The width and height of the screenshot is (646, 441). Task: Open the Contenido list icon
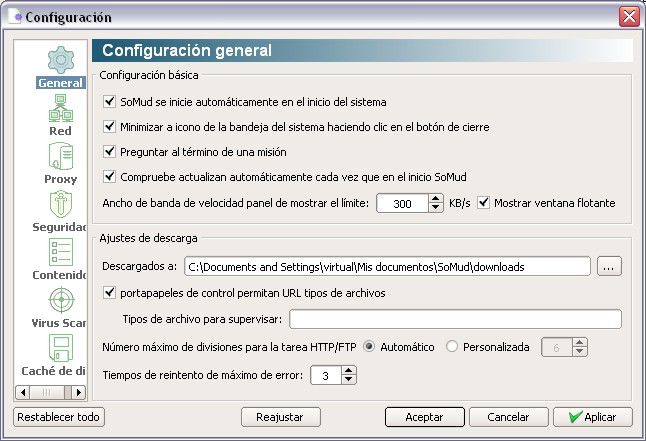point(61,252)
